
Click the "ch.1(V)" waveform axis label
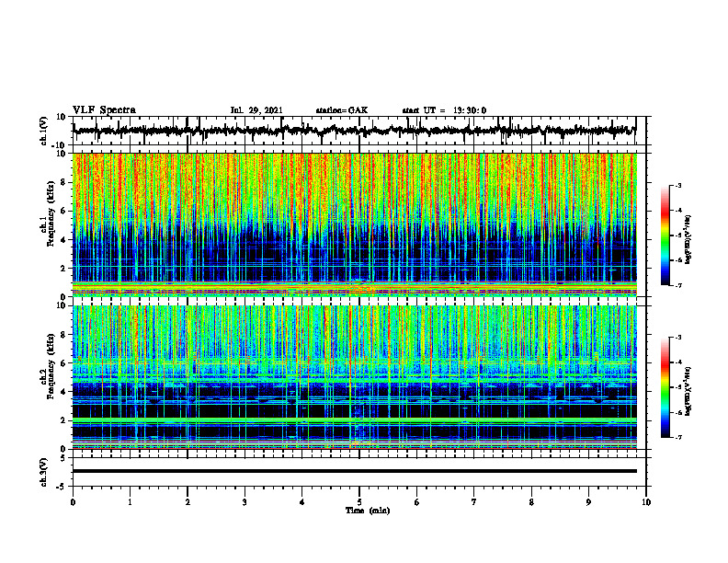pyautogui.click(x=44, y=131)
